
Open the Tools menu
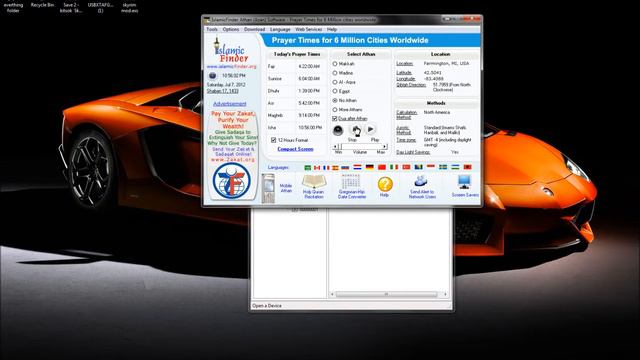212,29
